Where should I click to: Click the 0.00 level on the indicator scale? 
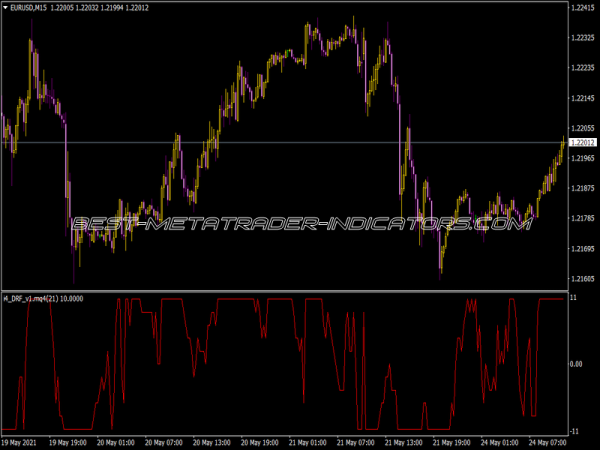pyautogui.click(x=577, y=364)
